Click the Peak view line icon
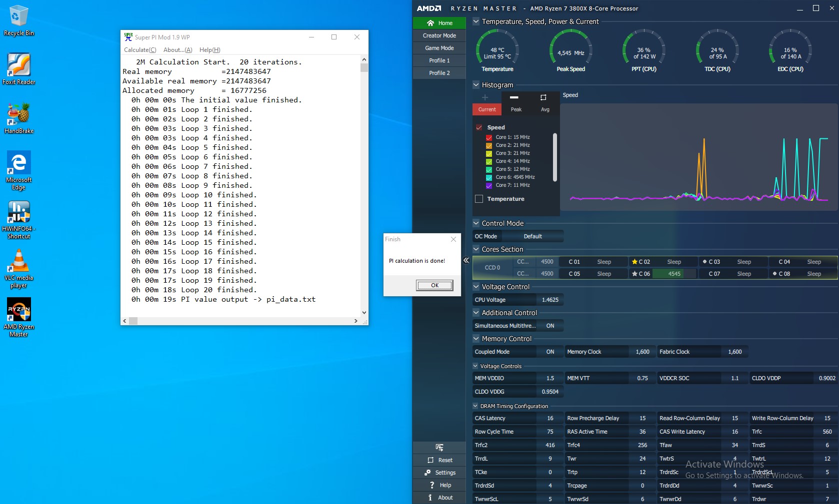 [x=514, y=97]
